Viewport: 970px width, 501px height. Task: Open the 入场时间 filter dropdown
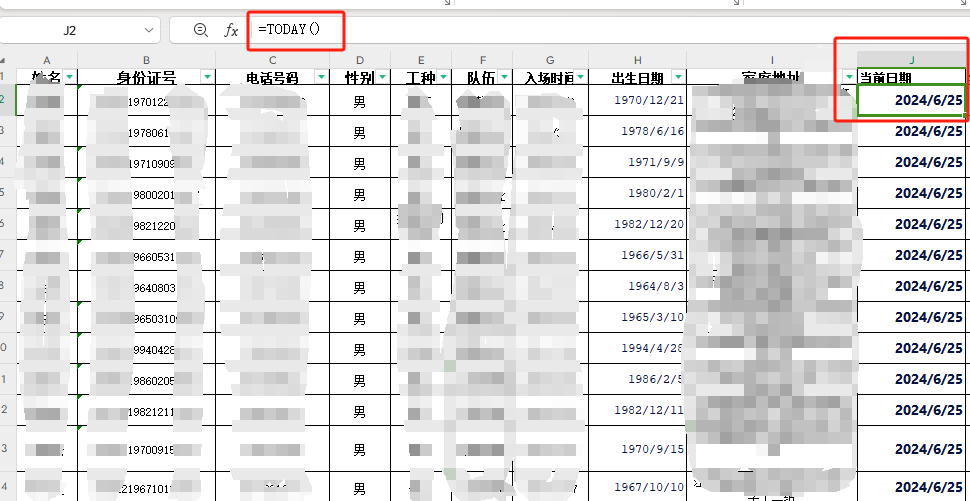(x=580, y=76)
